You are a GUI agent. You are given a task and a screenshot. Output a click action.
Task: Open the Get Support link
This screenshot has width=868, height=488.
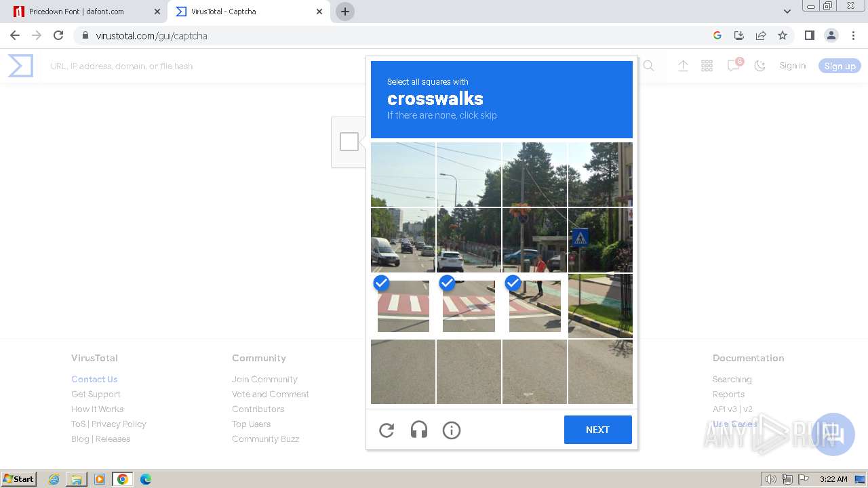(96, 394)
